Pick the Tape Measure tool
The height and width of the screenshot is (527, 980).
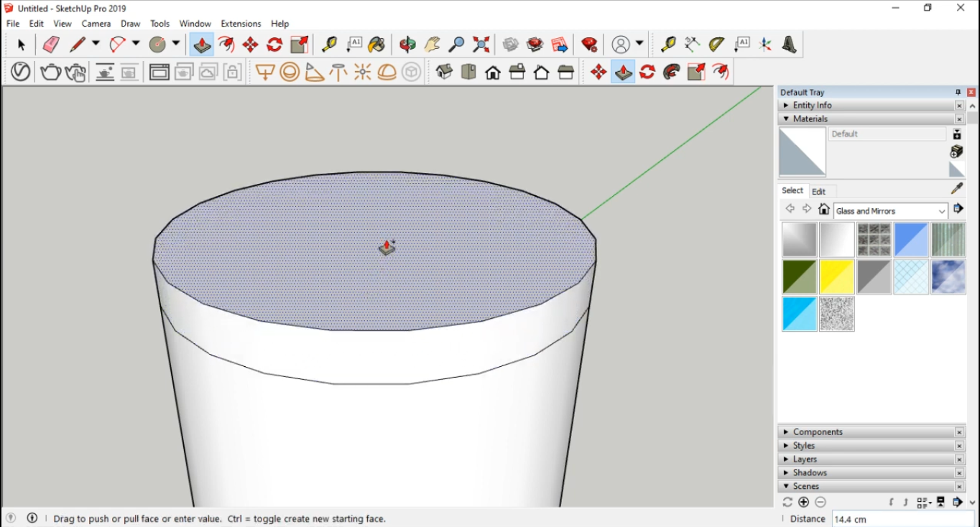click(329, 45)
